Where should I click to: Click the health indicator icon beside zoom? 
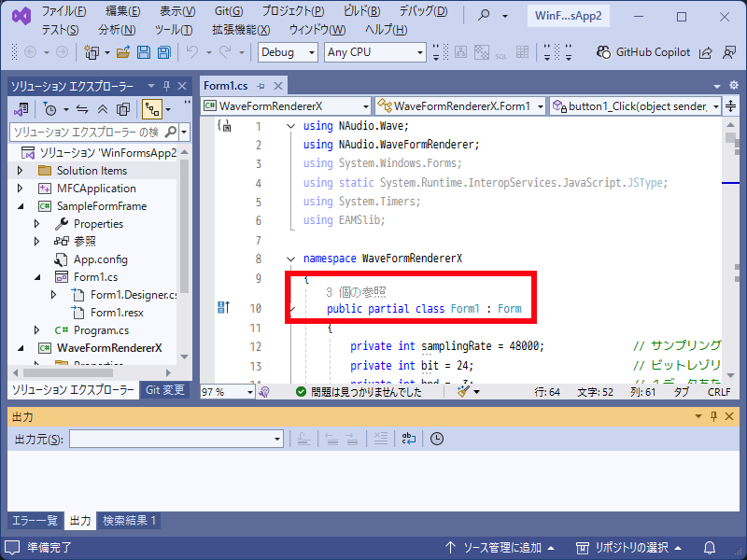pos(264,392)
